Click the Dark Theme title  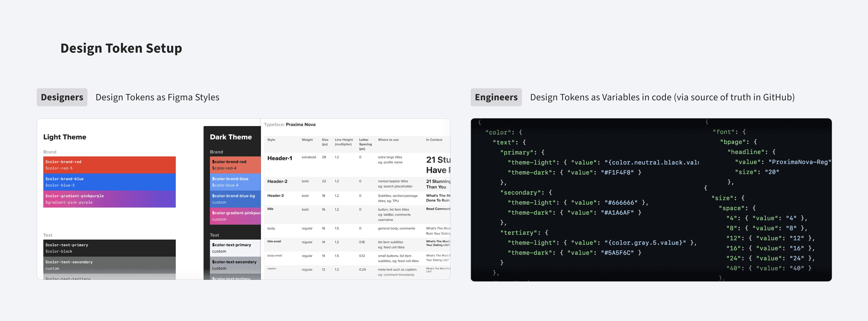tap(231, 137)
